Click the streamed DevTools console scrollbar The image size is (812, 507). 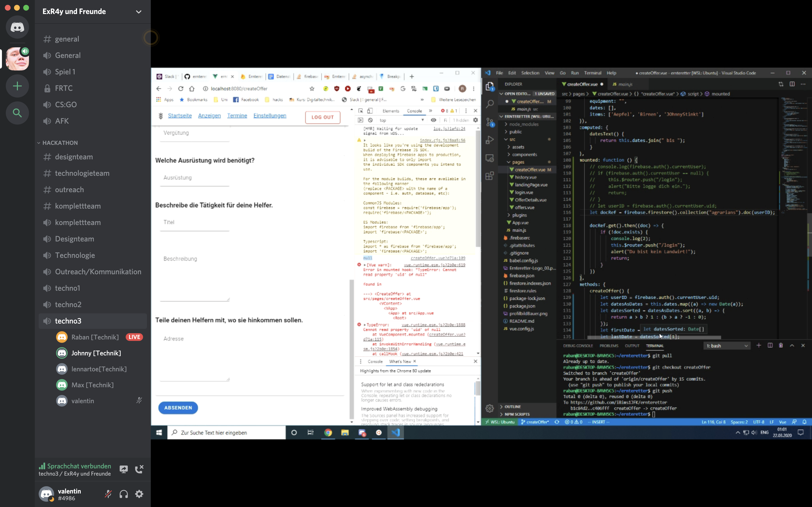pos(478,188)
